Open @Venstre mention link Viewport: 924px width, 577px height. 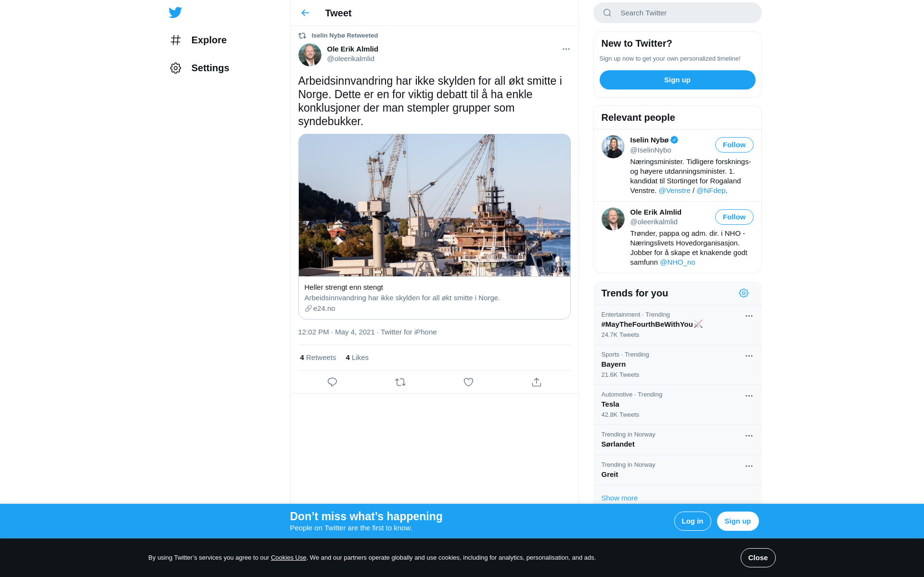point(674,191)
